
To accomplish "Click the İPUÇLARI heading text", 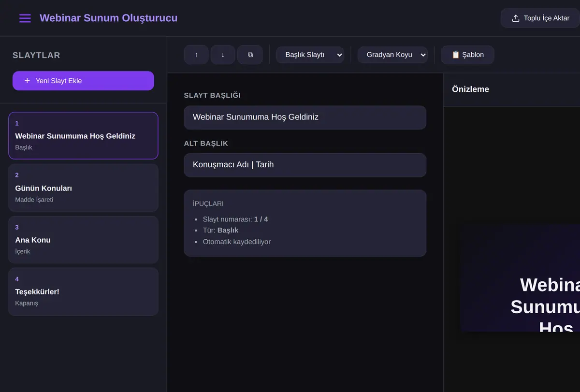I will click(x=208, y=203).
